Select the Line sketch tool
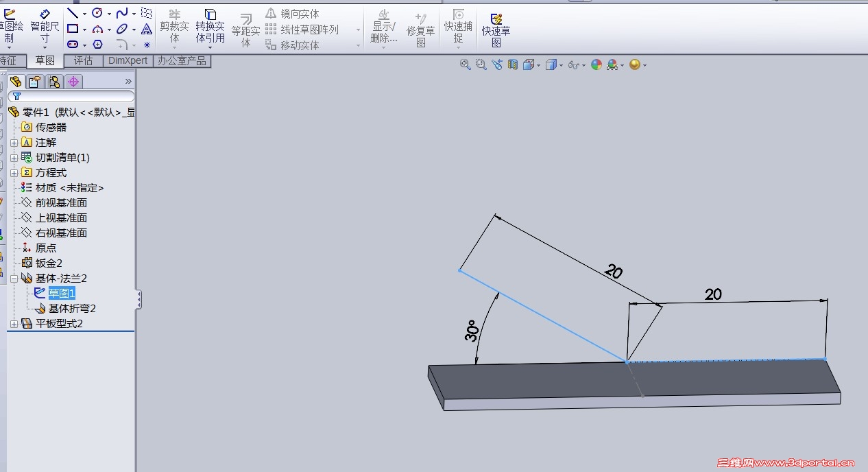This screenshot has width=868, height=472. pyautogui.click(x=73, y=13)
